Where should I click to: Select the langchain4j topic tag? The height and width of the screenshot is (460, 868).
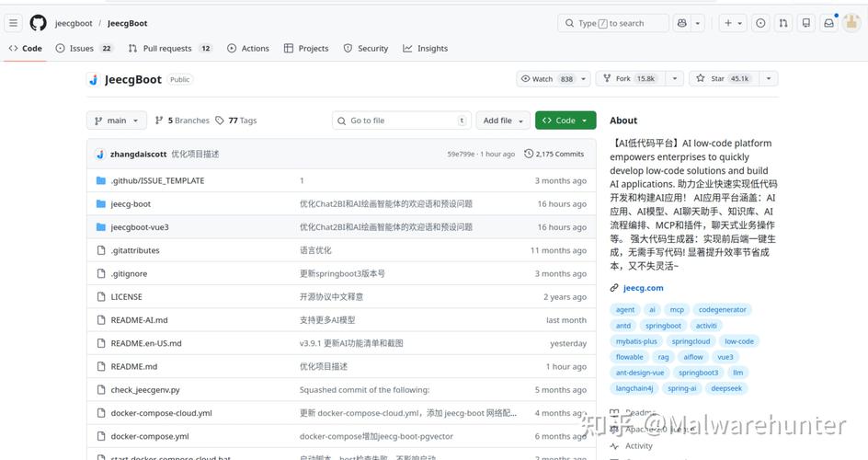coord(634,388)
